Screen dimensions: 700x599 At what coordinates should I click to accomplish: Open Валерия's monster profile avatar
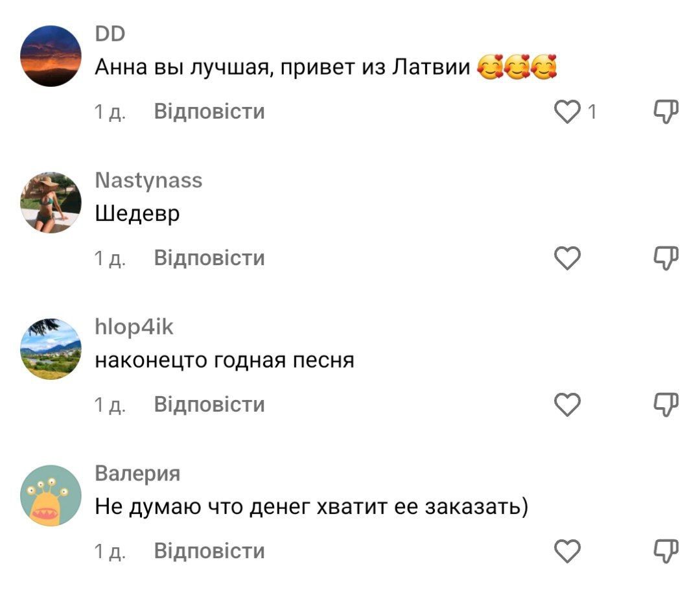point(51,495)
